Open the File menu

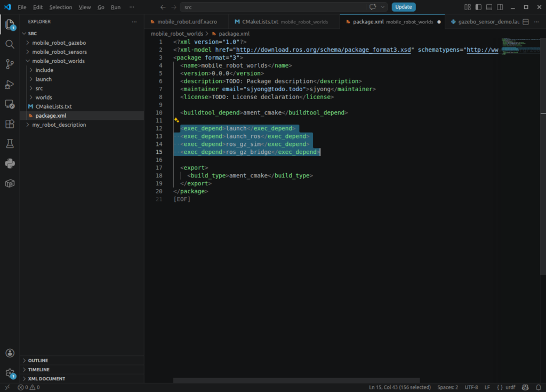click(x=22, y=7)
